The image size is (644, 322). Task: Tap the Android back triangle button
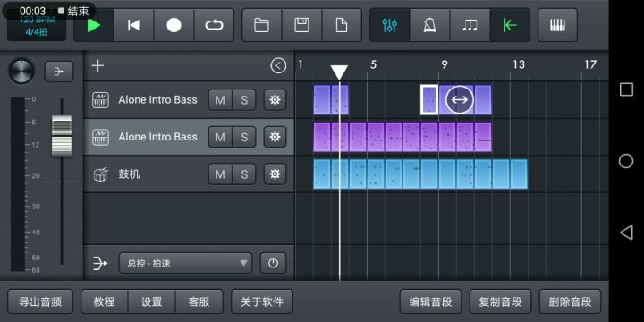click(626, 233)
